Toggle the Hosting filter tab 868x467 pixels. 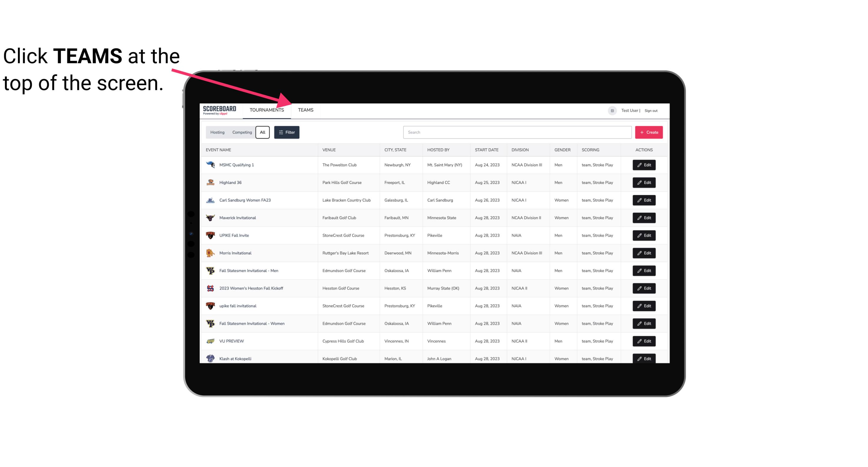click(217, 132)
